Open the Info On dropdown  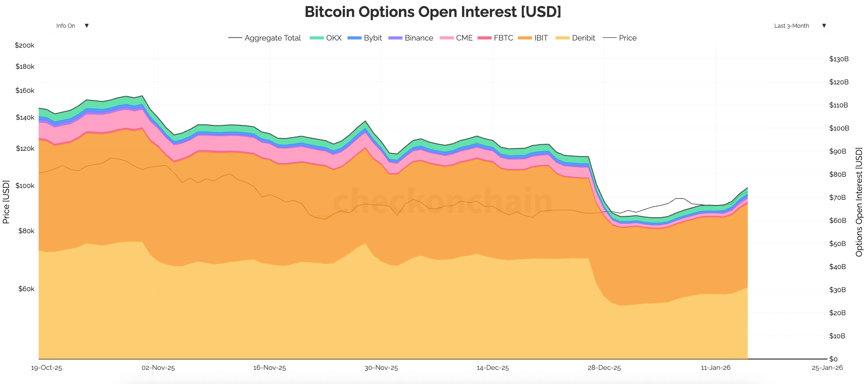[x=71, y=26]
